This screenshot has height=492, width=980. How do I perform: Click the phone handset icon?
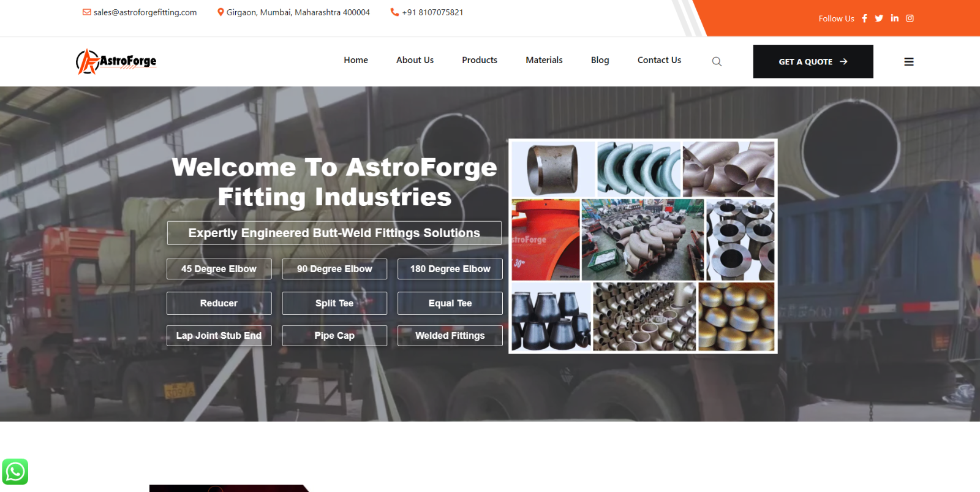click(394, 12)
